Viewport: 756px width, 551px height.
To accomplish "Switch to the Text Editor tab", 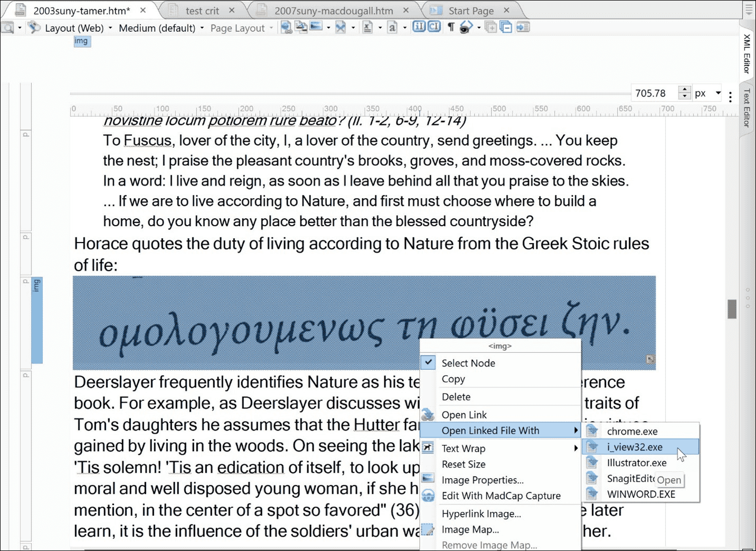I will pos(746,108).
